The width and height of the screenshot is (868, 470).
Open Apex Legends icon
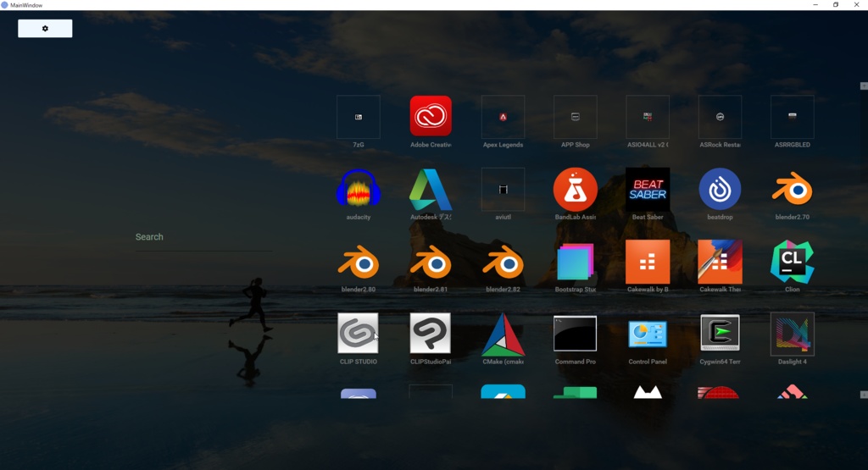coord(503,117)
